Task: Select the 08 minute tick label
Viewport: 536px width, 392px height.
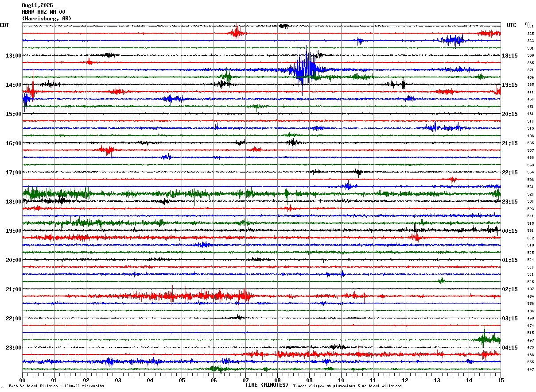Action: pos(277,380)
